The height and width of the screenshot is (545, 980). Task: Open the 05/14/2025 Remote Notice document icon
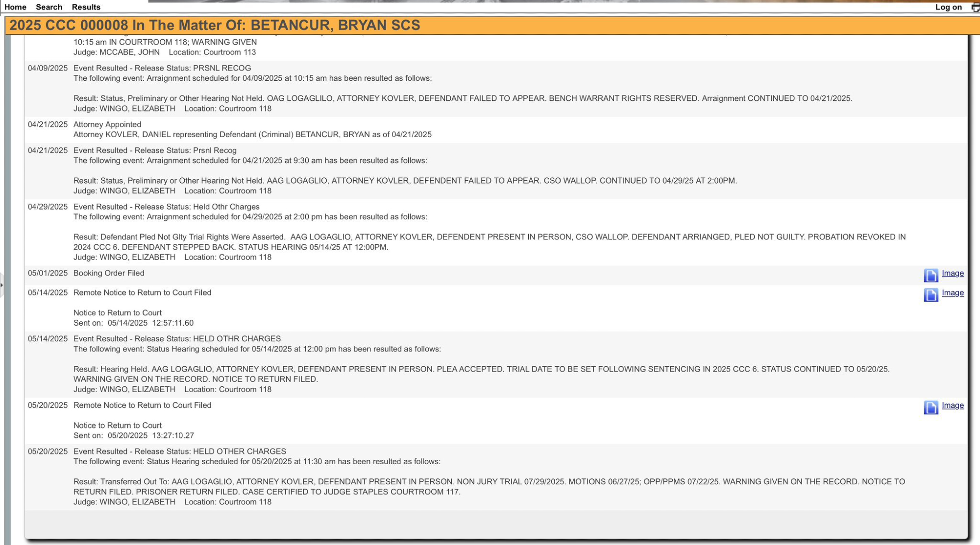pyautogui.click(x=931, y=294)
